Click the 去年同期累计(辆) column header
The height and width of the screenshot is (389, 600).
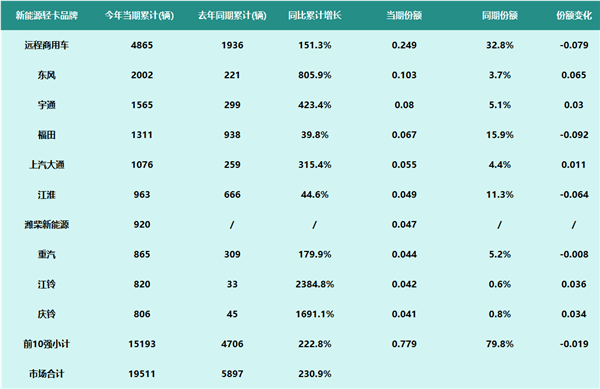pyautogui.click(x=232, y=15)
